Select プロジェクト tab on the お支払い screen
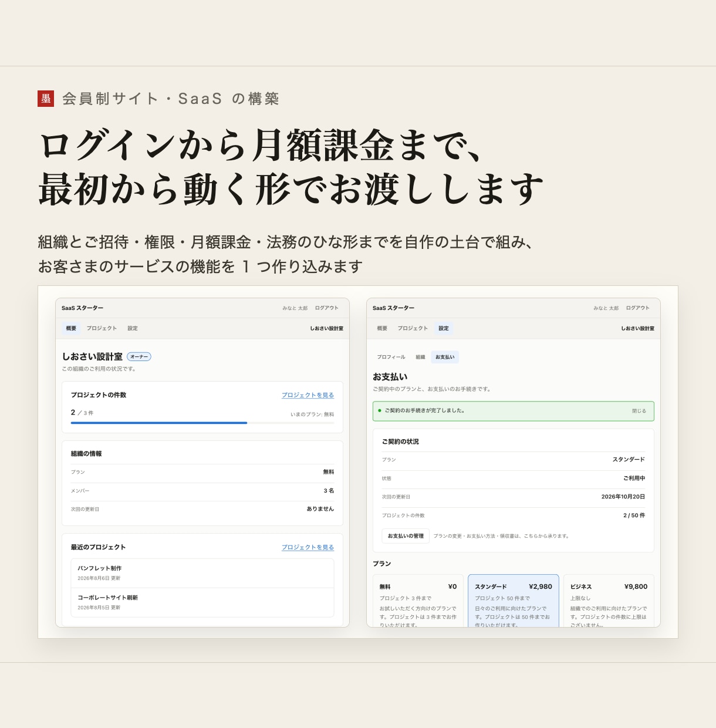Viewport: 716px width, 728px height. (413, 328)
